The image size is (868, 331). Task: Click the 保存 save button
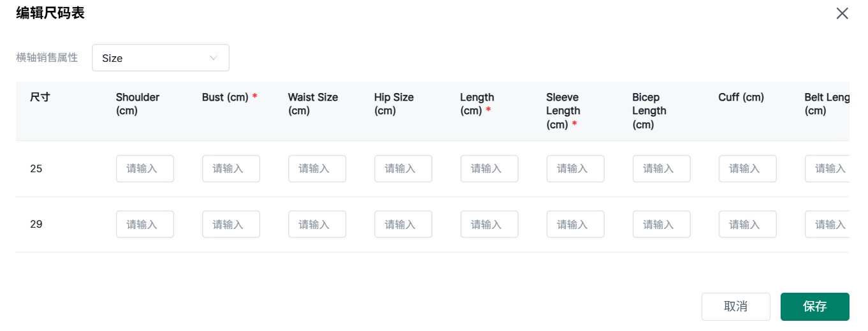(814, 307)
